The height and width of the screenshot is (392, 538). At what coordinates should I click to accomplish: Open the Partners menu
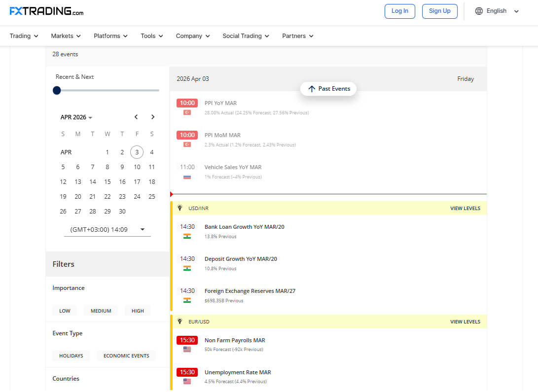pos(297,36)
